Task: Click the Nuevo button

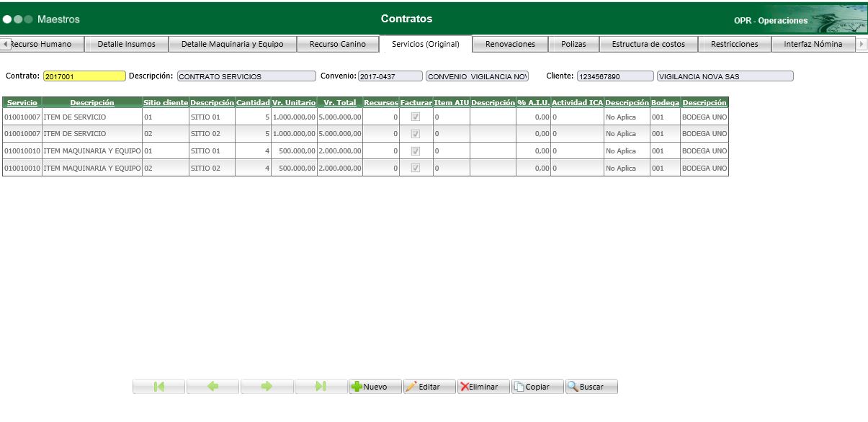Action: [x=375, y=387]
